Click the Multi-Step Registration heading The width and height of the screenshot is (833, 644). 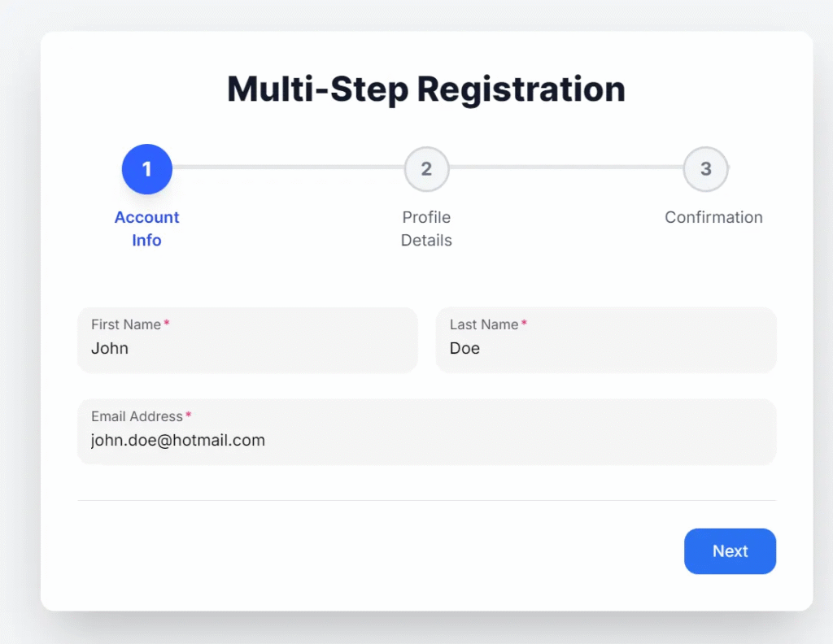click(x=426, y=89)
